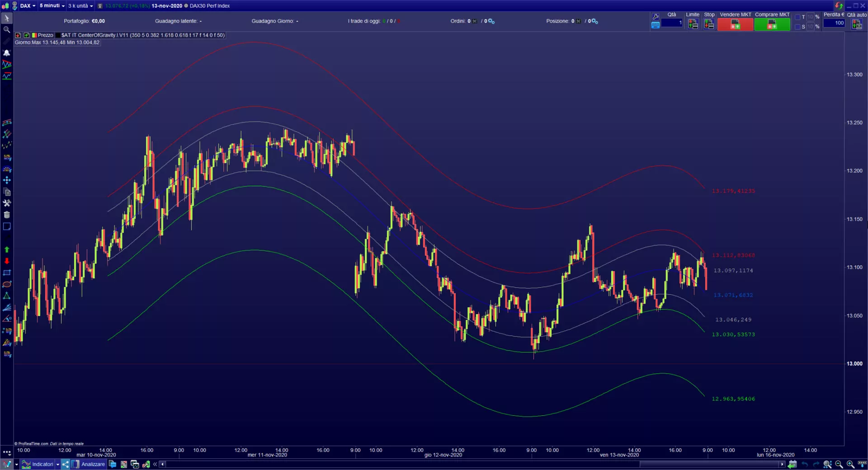
Task: Expand the Indicatori dropdown arrow
Action: pyautogui.click(x=58, y=464)
